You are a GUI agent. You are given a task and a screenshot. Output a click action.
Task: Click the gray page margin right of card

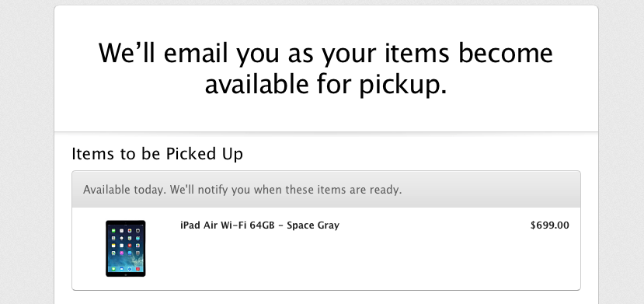pyautogui.click(x=621, y=152)
